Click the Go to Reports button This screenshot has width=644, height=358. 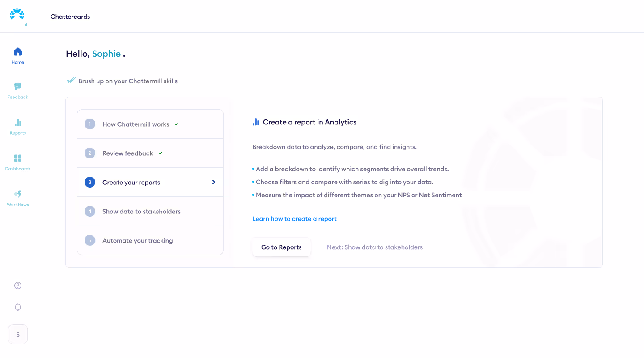tap(281, 247)
